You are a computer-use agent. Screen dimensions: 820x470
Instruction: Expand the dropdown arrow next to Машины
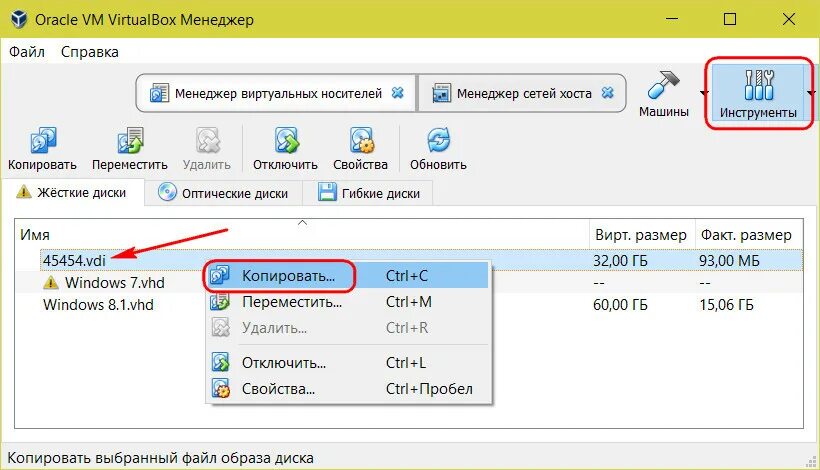click(704, 93)
